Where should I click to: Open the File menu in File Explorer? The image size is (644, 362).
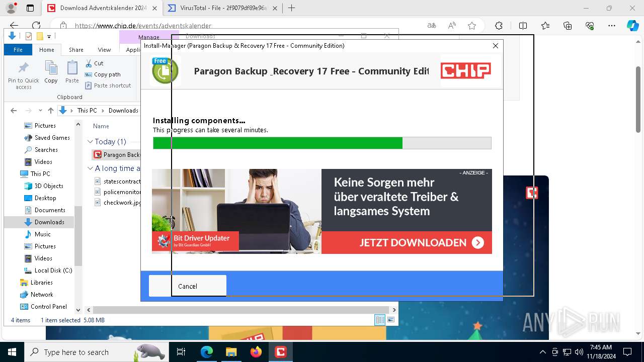point(18,50)
